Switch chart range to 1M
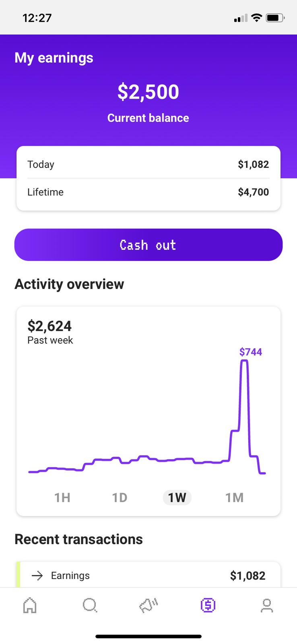 tap(235, 497)
